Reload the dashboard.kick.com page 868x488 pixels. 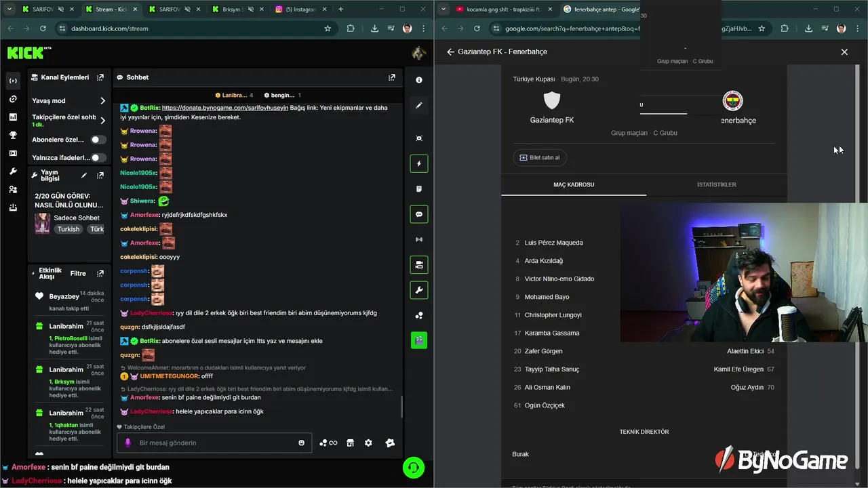click(x=43, y=28)
